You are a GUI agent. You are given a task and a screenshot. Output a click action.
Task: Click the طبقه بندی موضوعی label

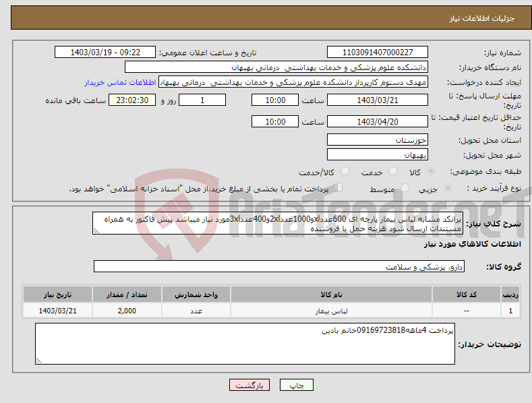[x=485, y=171]
